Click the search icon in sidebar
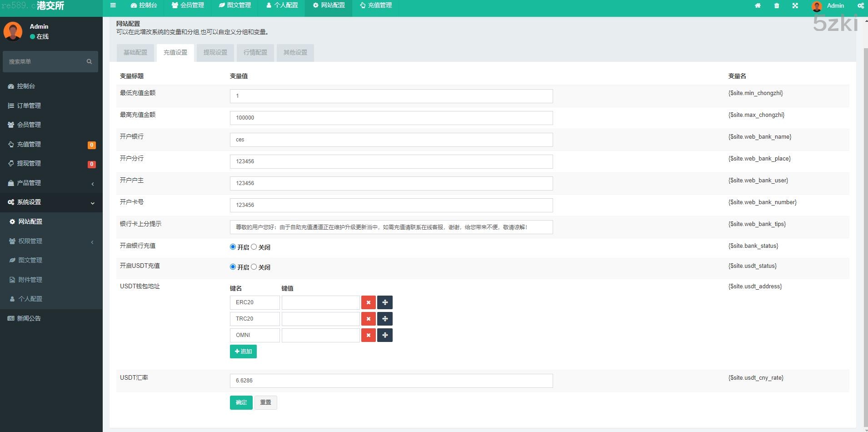 (89, 61)
